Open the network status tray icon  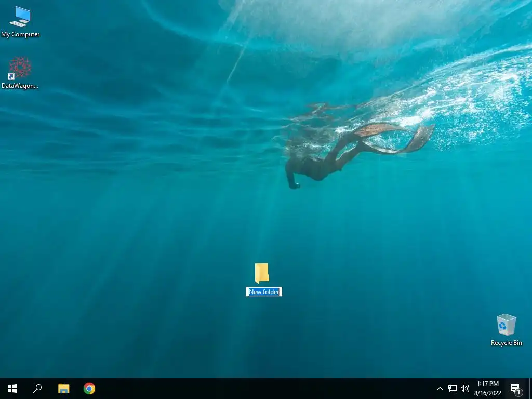[x=453, y=389]
